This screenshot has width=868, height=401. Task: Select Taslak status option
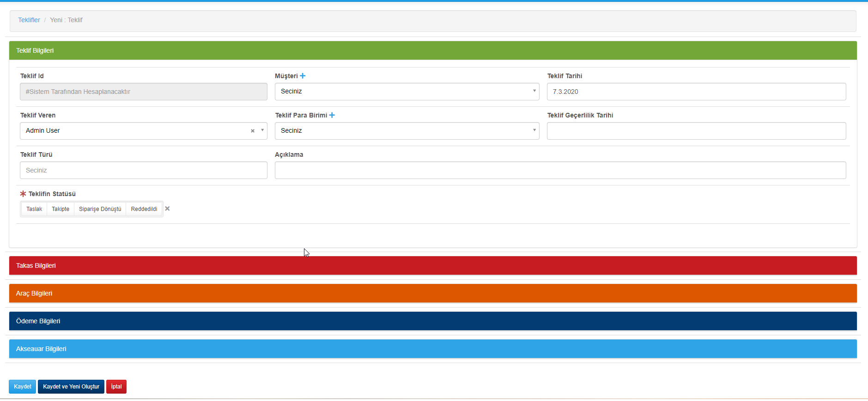point(34,209)
